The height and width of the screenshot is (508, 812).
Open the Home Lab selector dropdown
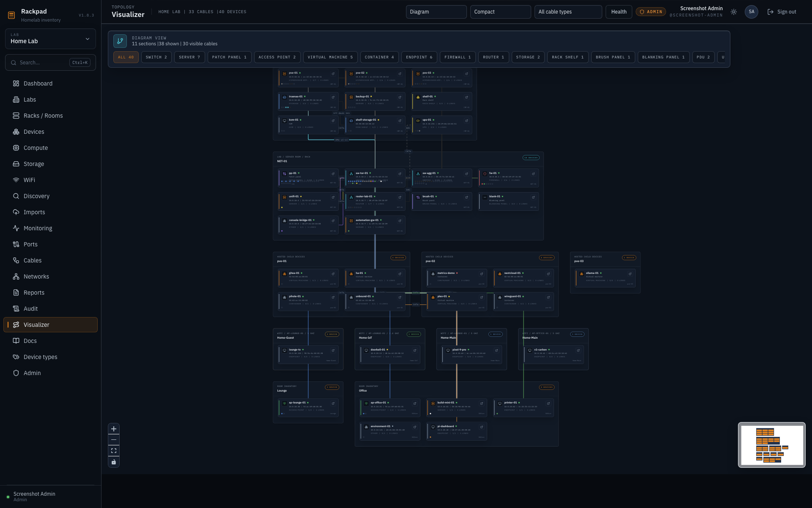pyautogui.click(x=50, y=39)
